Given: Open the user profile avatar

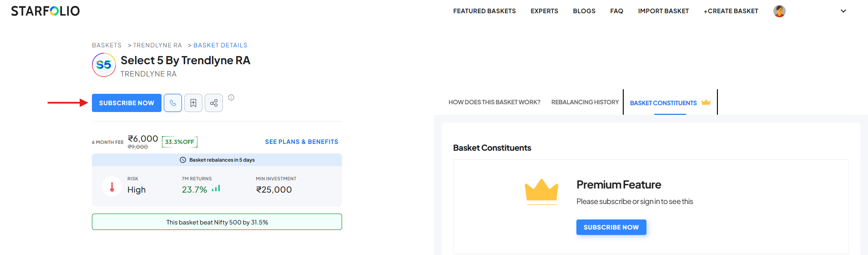Looking at the screenshot, I should 779,11.
